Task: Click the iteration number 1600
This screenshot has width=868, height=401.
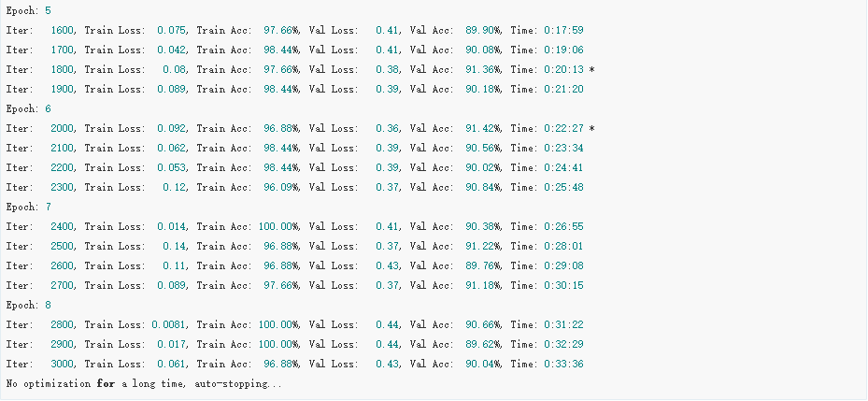Action: coord(63,30)
